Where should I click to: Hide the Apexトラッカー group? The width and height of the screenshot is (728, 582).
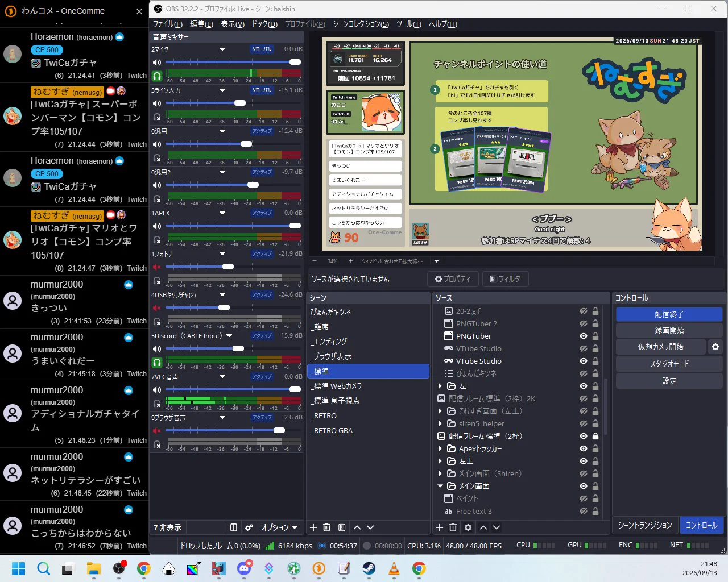point(584,448)
